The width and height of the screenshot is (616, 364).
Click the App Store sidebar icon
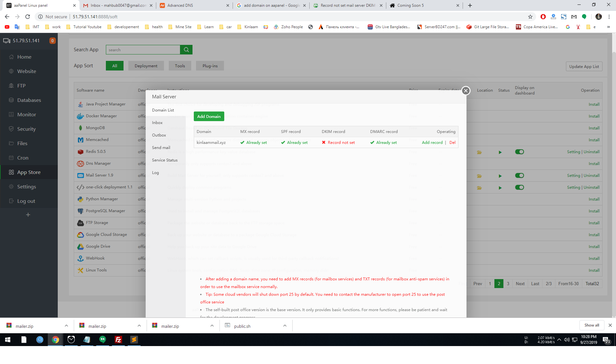click(x=11, y=172)
